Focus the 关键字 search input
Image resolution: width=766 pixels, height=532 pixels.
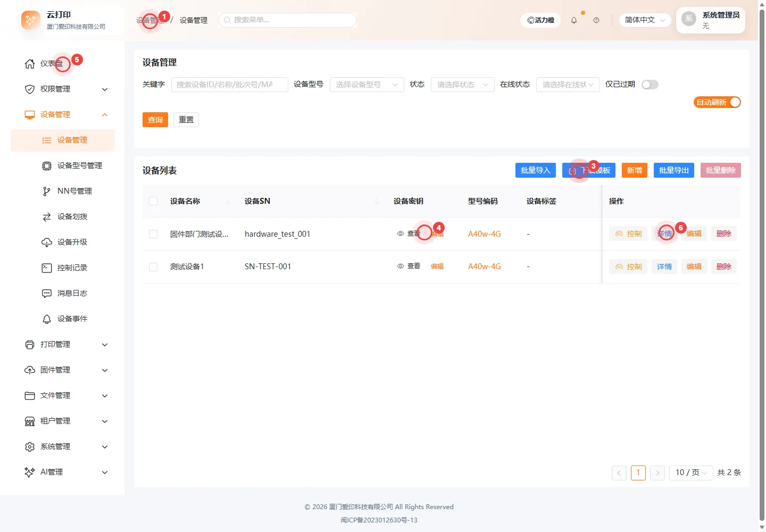tap(230, 85)
